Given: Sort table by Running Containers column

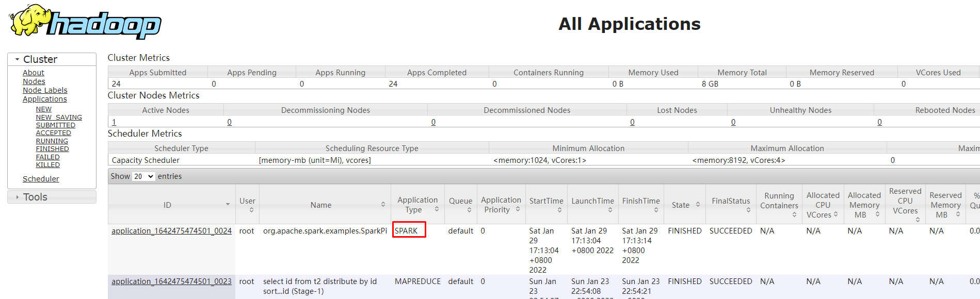Looking at the screenshot, I should (779, 205).
